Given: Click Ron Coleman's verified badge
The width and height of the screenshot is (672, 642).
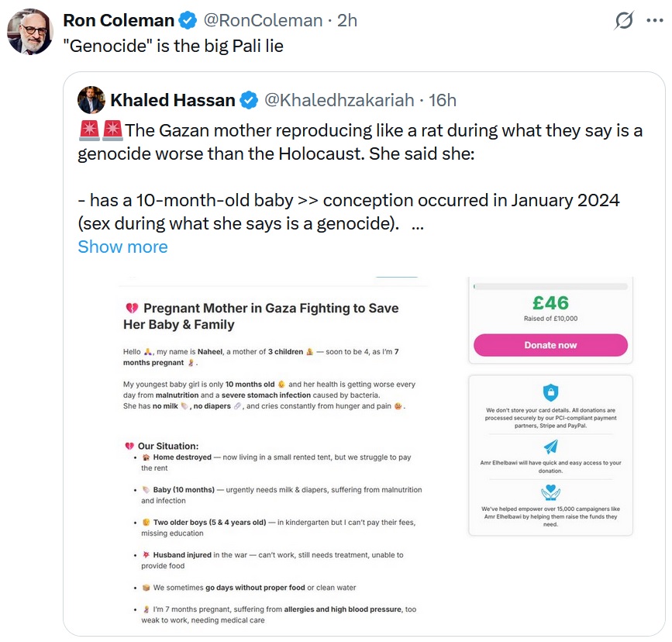Looking at the screenshot, I should click(188, 20).
